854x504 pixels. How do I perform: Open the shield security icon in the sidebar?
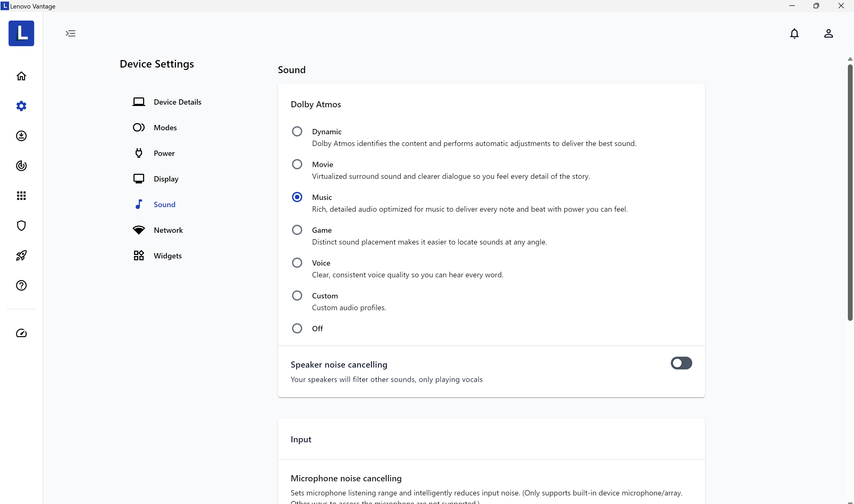click(x=21, y=226)
